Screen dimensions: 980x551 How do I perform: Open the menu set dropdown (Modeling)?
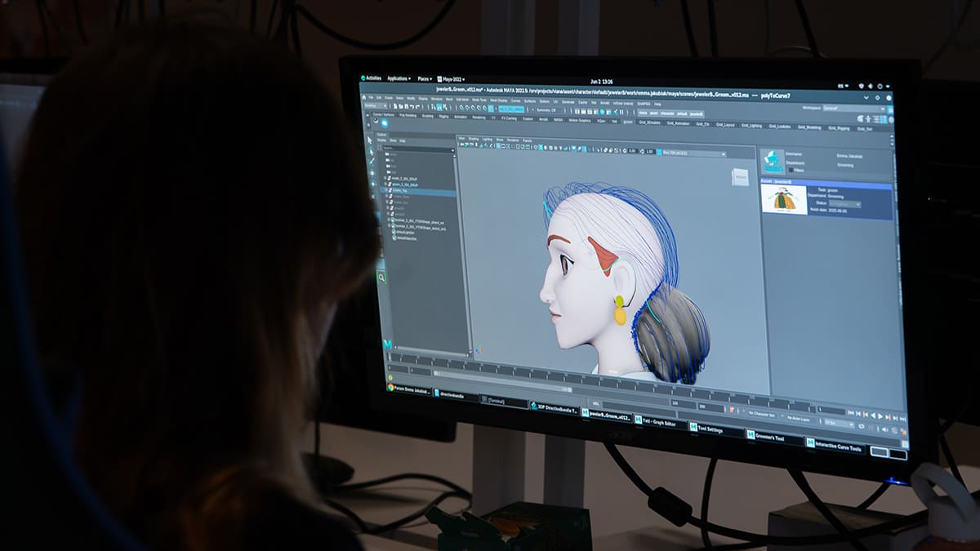point(377,105)
